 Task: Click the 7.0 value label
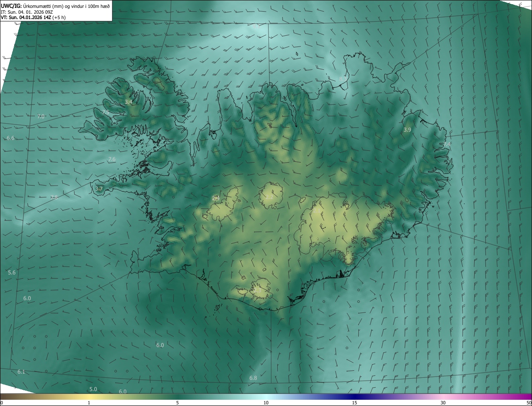pyautogui.click(x=41, y=117)
